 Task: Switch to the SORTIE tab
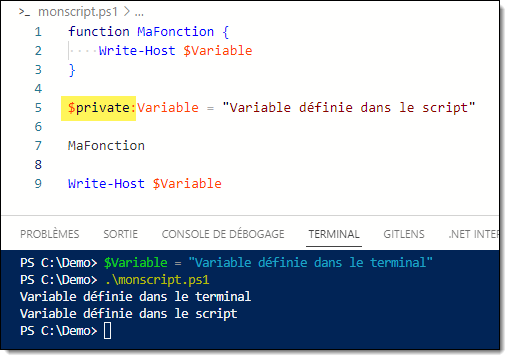120,234
